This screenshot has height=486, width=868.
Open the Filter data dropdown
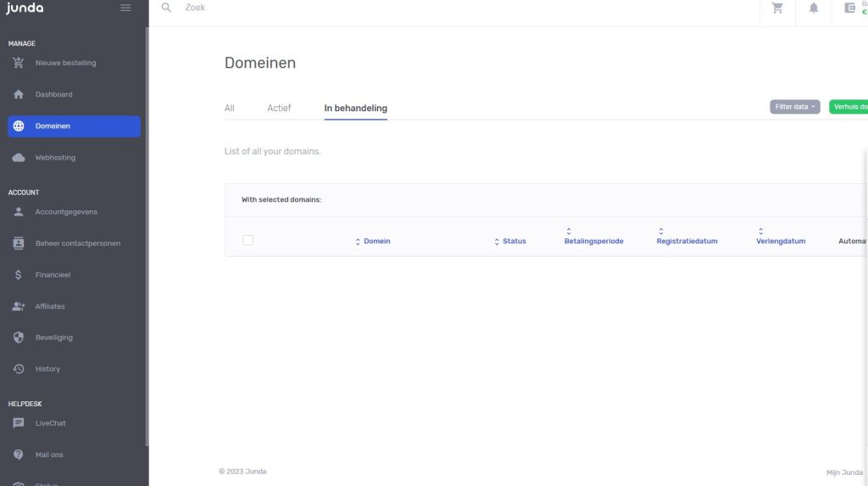click(794, 107)
